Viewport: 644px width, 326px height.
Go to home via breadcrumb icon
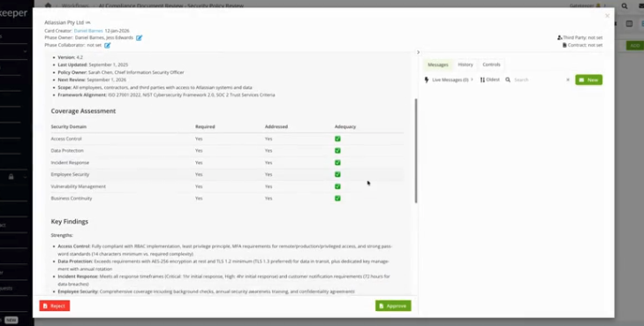point(48,6)
